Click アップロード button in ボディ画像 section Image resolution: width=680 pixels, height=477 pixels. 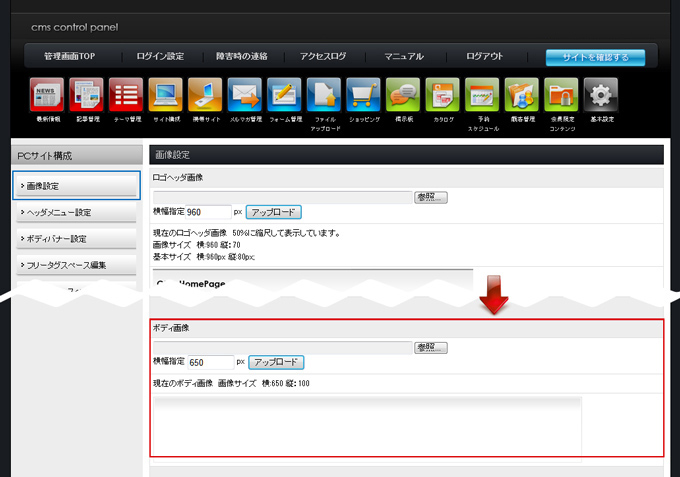[276, 362]
